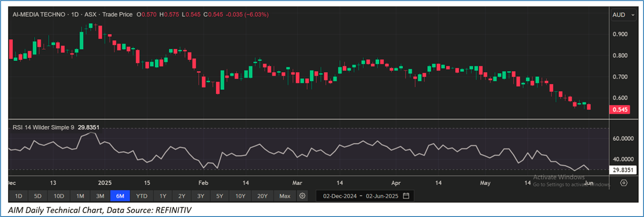
Task: Select the Max time range
Action: pos(285,196)
